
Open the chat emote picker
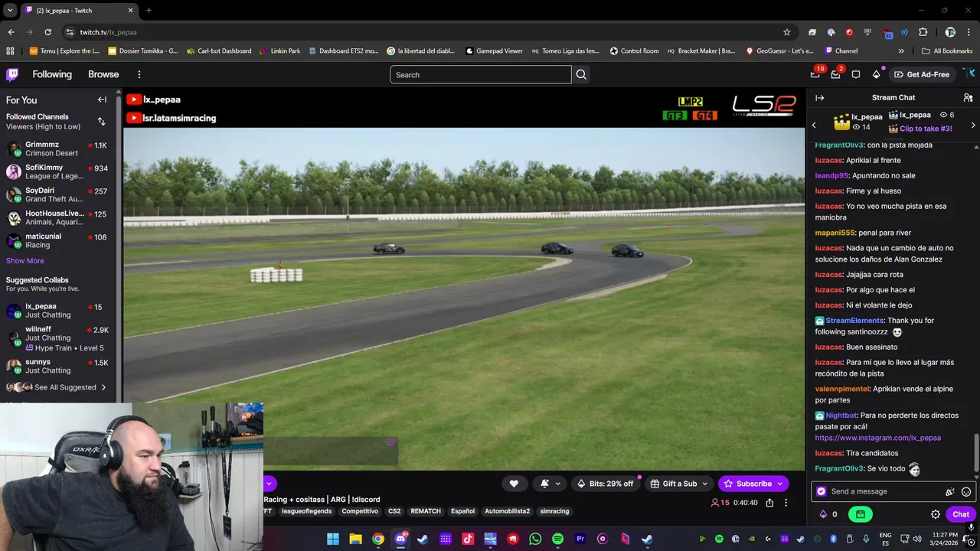click(966, 492)
